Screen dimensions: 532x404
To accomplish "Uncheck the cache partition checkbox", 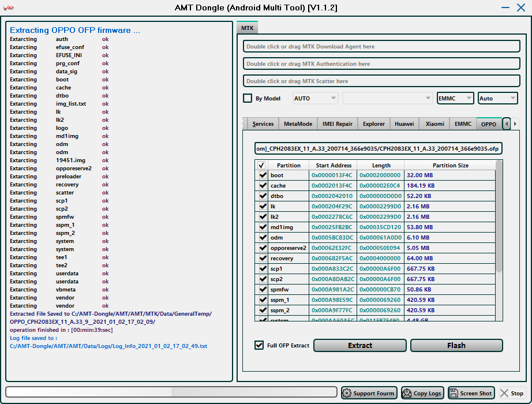I will point(263,185).
